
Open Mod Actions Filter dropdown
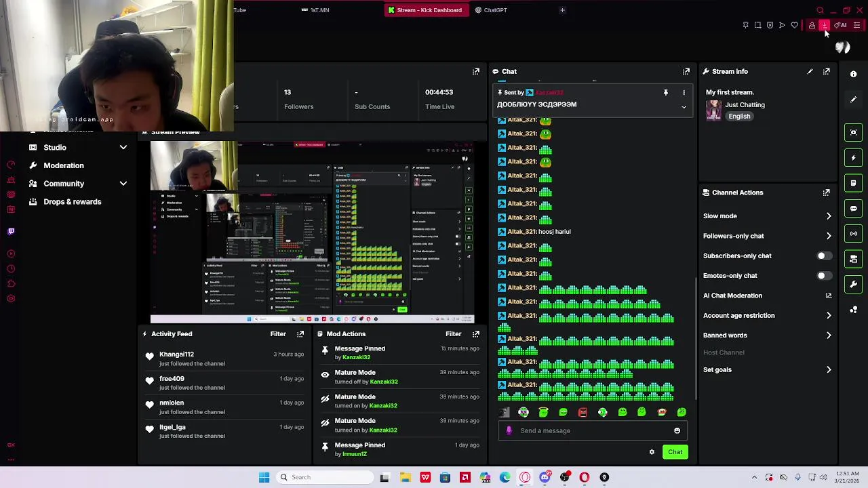(454, 334)
